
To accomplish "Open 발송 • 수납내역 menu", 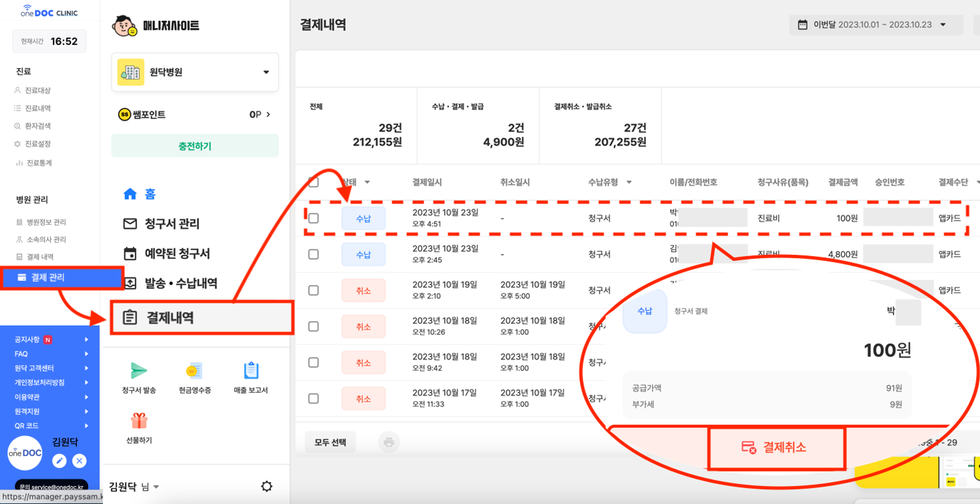I will (181, 283).
